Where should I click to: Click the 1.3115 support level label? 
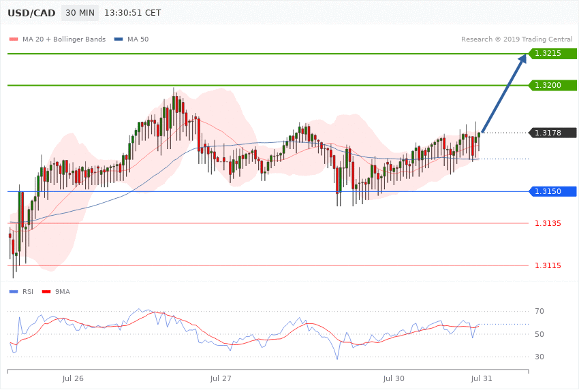pos(548,265)
